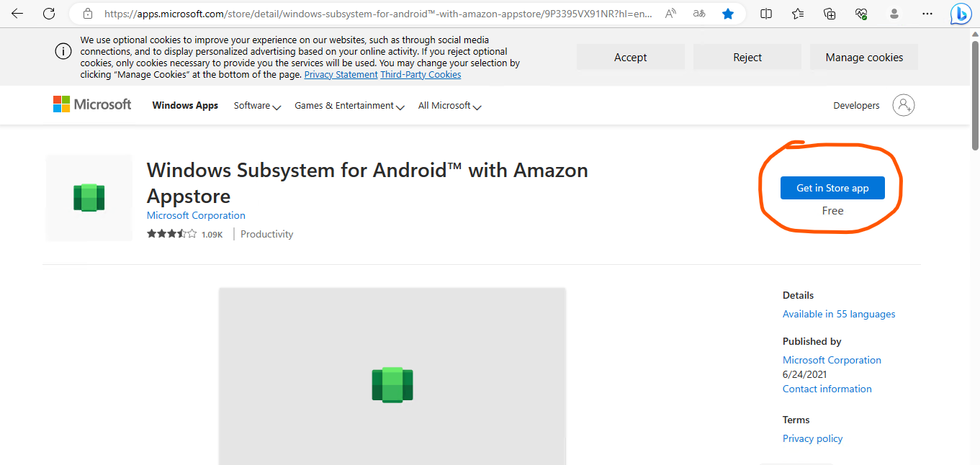This screenshot has width=980, height=465.
Task: Open the Developers link in header
Action: coord(856,105)
